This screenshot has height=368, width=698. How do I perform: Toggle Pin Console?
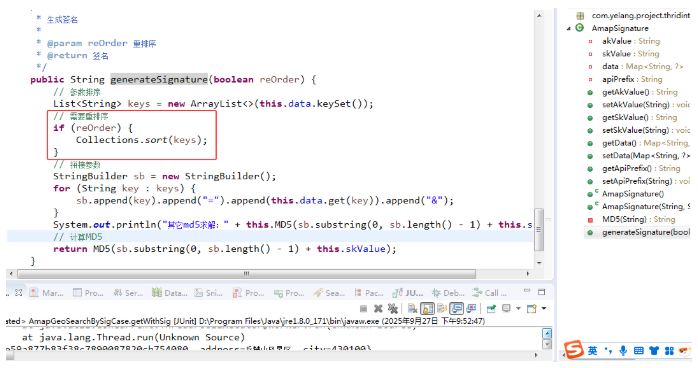[x=491, y=308]
